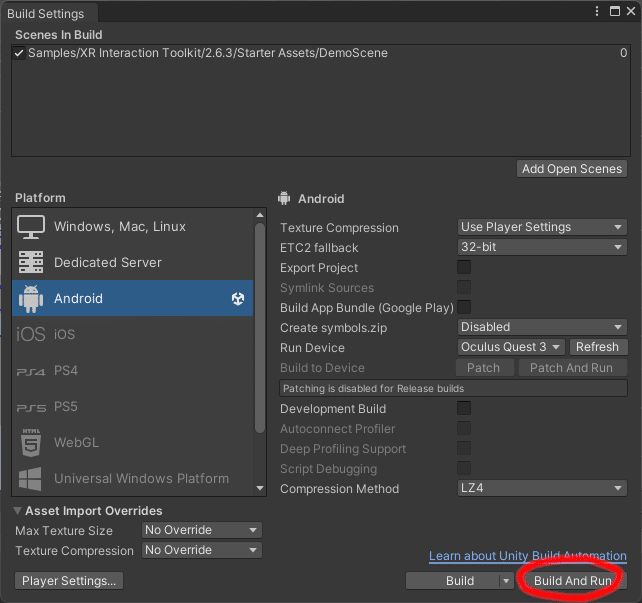Open the Asset Import Texture Compression override dropdown
Image resolution: width=642 pixels, height=603 pixels.
(202, 550)
